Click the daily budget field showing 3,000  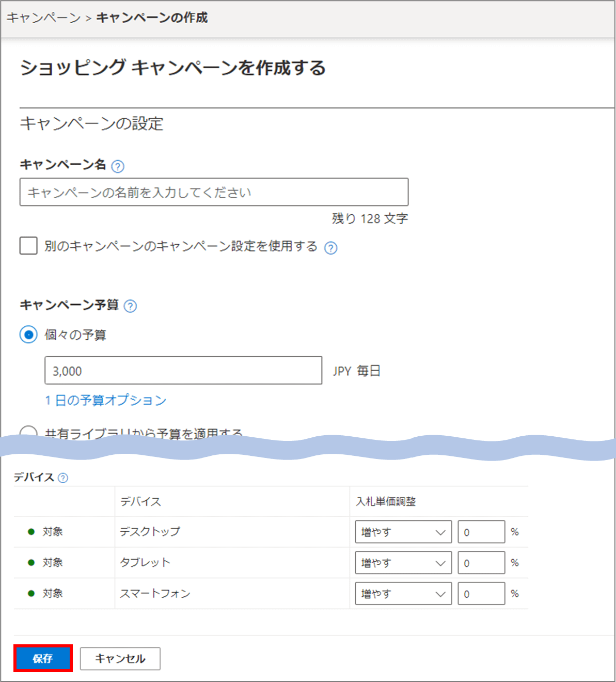[x=183, y=371]
